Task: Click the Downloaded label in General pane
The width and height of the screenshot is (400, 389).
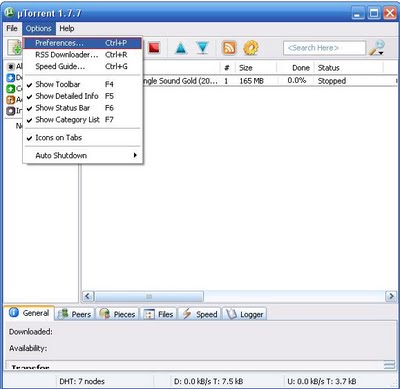Action: coord(31,332)
